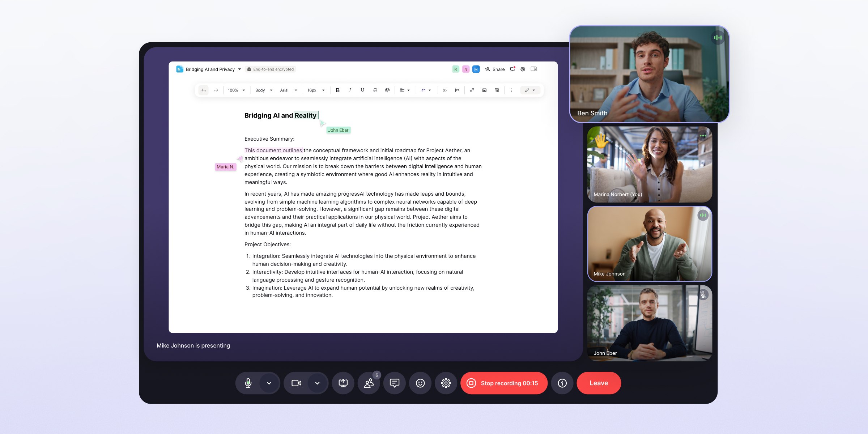
Task: Open the emoji reactions icon
Action: [x=420, y=383]
